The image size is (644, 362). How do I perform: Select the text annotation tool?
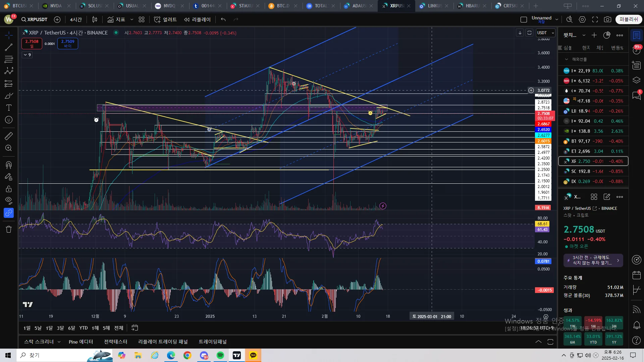pos(9,108)
